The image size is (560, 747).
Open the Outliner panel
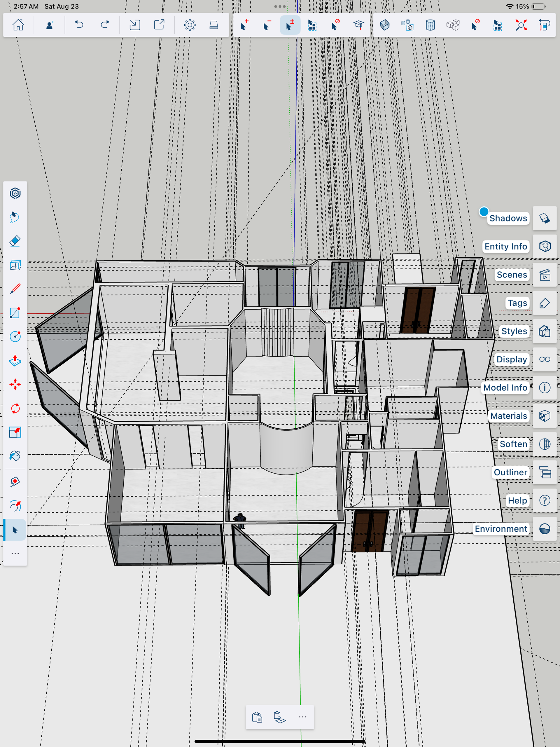click(545, 472)
